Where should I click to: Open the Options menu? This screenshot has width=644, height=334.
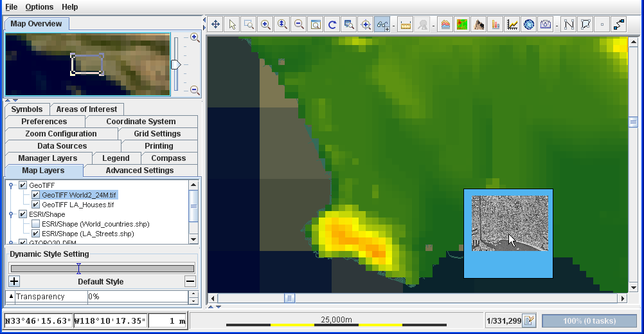(39, 7)
